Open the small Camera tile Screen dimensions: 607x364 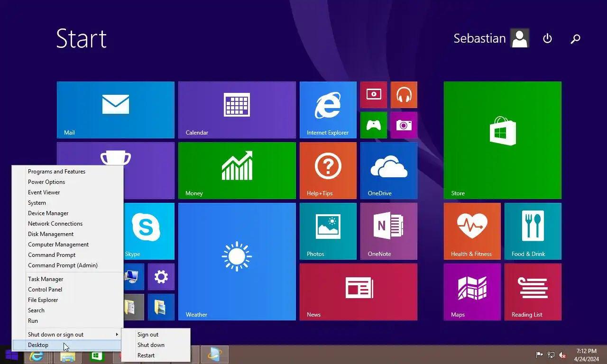pos(404,125)
